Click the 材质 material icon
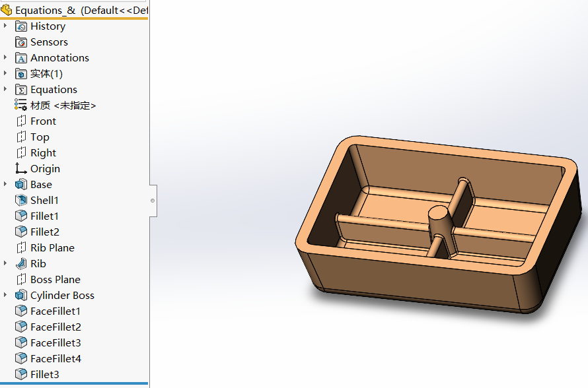Image resolution: width=588 pixels, height=388 pixels. [x=20, y=105]
